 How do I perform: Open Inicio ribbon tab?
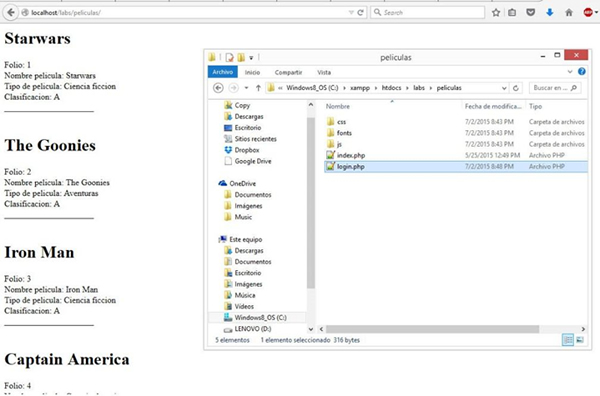tap(252, 72)
